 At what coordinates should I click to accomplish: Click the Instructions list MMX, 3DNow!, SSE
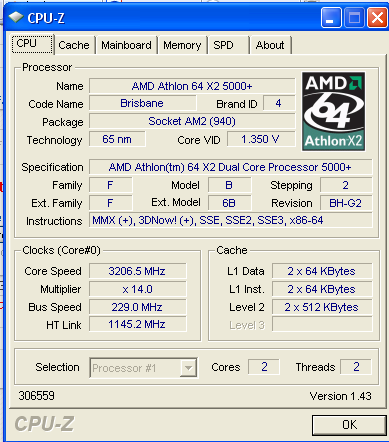click(230, 220)
